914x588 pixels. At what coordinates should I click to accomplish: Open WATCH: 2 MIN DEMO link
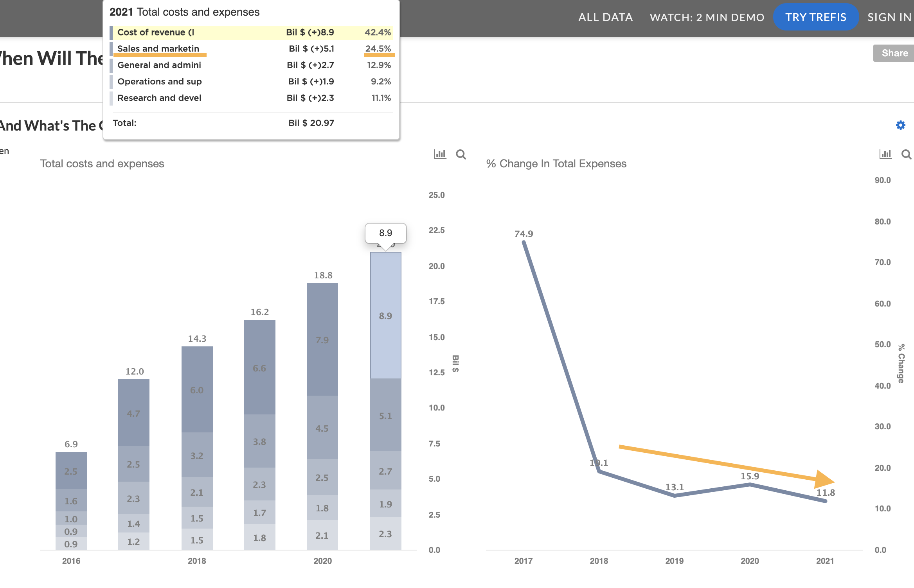tap(707, 17)
